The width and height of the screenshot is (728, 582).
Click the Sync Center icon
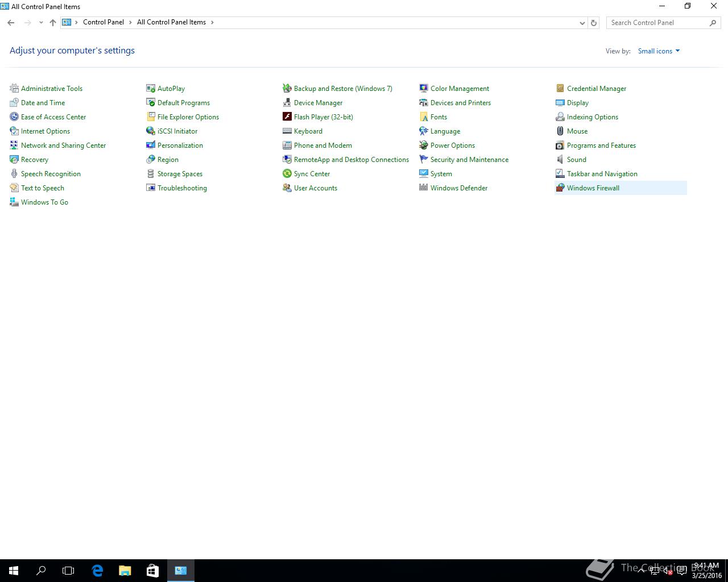coord(287,173)
